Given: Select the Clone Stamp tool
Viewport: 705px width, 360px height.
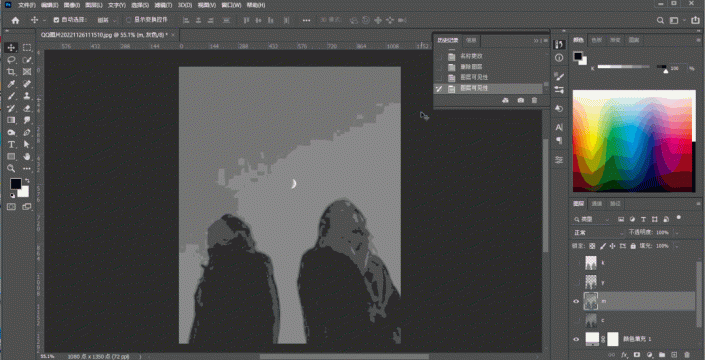Looking at the screenshot, I should point(27,96).
